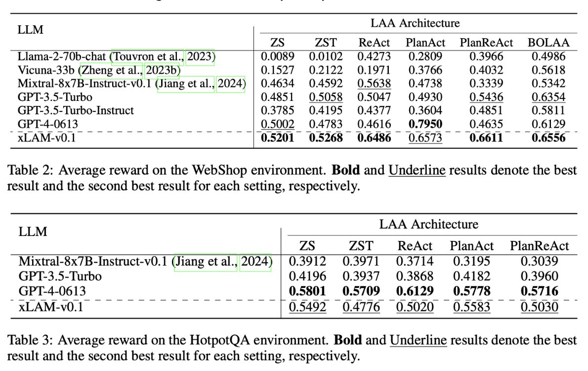Click the Table 2 caption label

[x=30, y=171]
